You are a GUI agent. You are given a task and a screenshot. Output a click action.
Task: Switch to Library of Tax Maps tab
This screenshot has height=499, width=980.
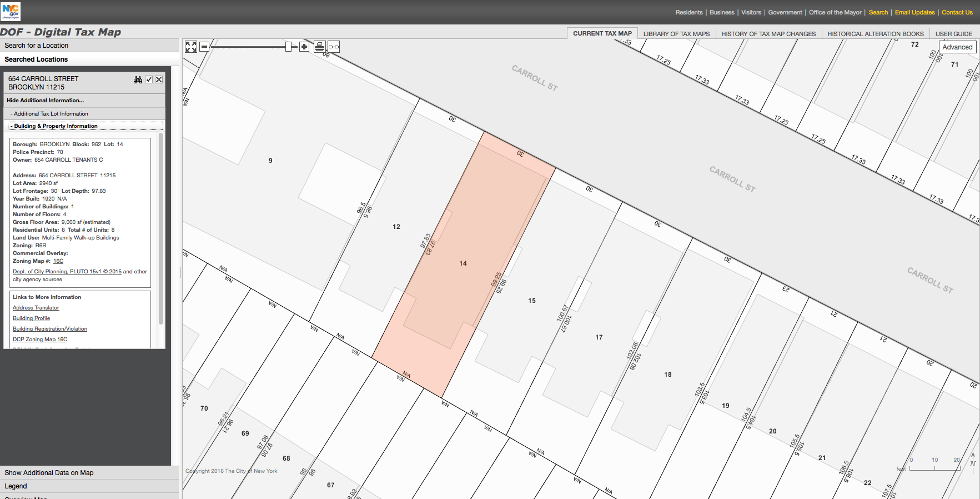(x=676, y=34)
